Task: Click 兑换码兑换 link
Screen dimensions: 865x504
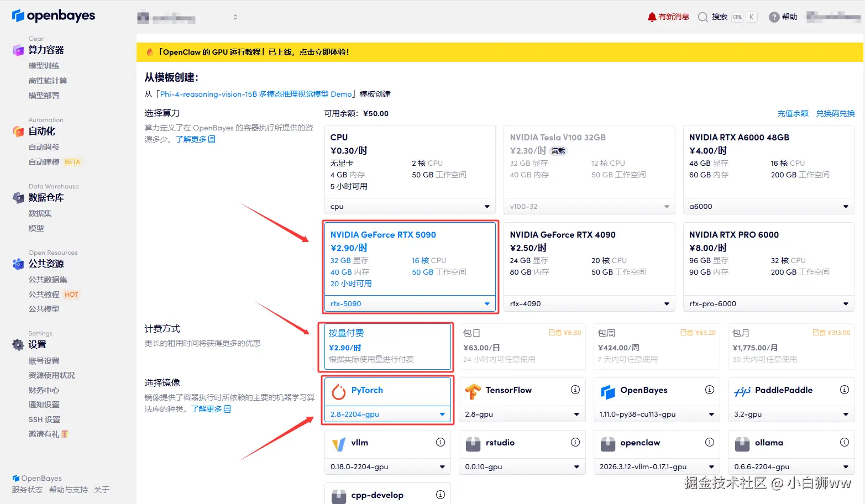Action: [x=835, y=113]
